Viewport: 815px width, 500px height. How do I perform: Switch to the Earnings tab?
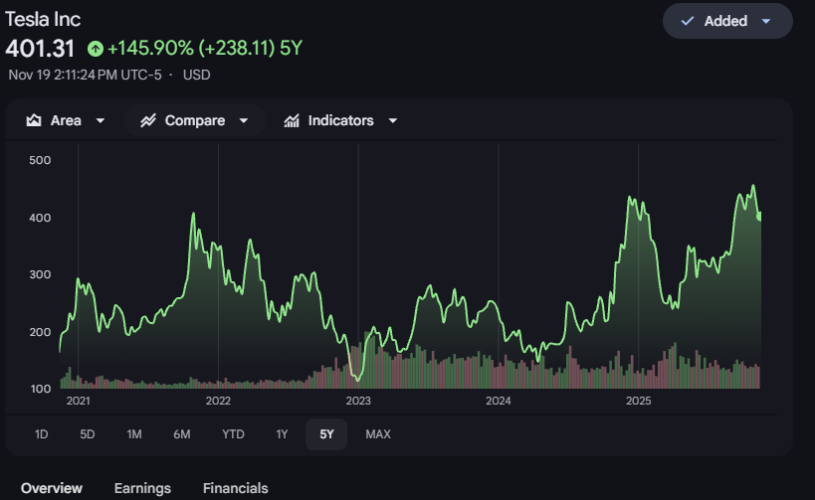[x=142, y=488]
